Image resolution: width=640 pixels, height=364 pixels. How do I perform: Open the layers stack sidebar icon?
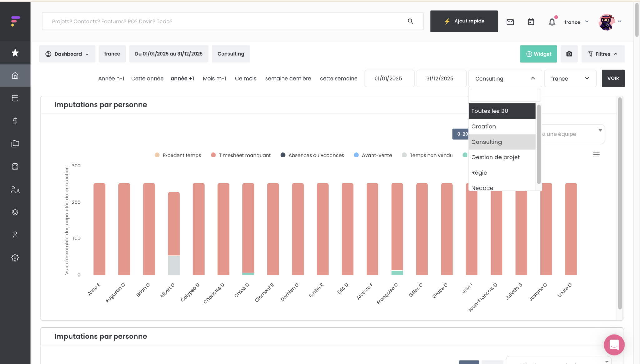coord(15,212)
